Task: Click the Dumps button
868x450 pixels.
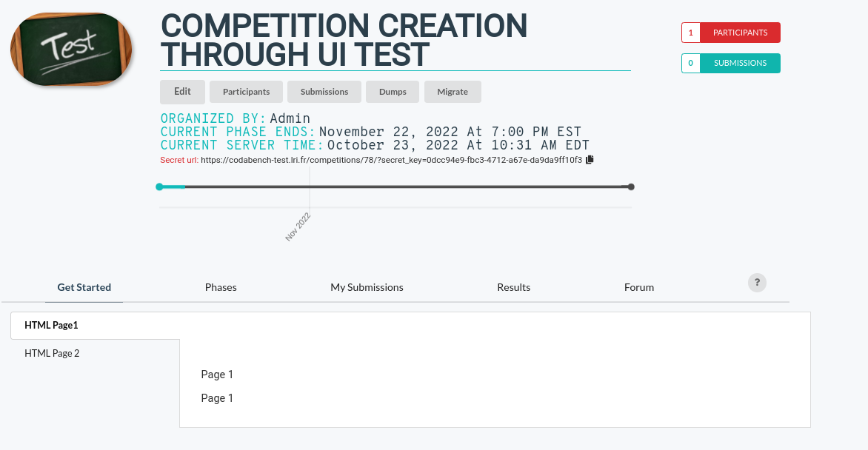Action: click(392, 91)
